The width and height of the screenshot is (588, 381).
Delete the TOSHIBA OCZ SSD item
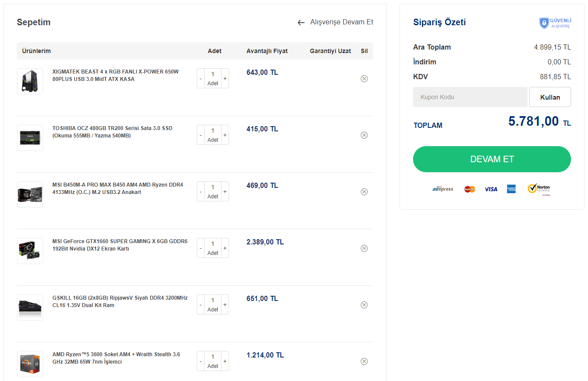364,135
